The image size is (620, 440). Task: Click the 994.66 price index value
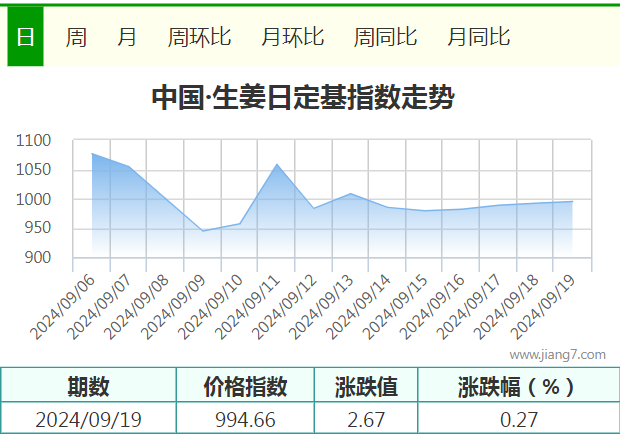point(245,419)
